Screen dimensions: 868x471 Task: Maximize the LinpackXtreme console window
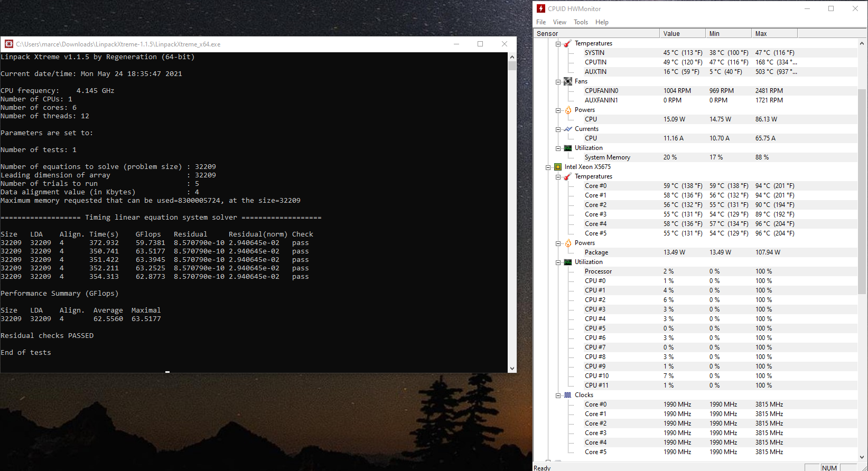coord(480,44)
